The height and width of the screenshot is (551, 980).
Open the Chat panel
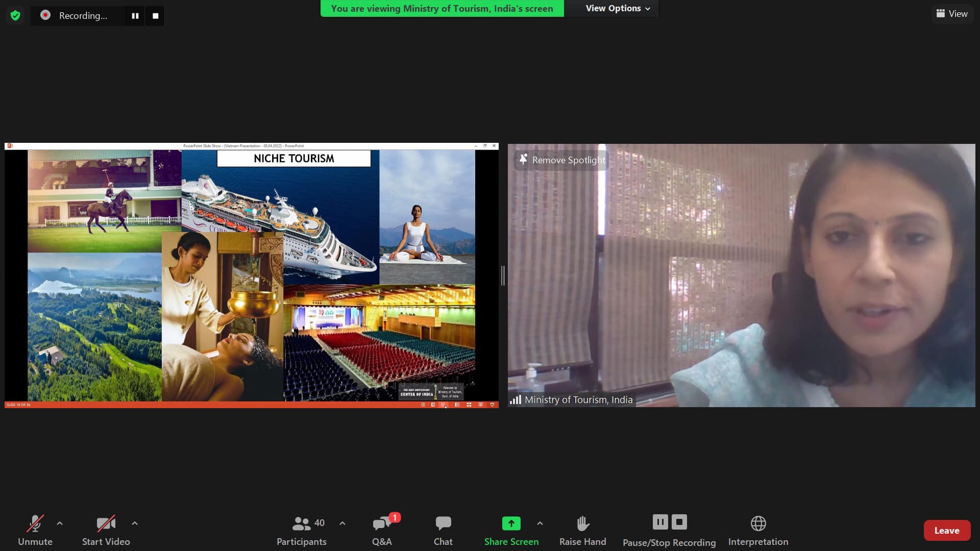click(443, 530)
